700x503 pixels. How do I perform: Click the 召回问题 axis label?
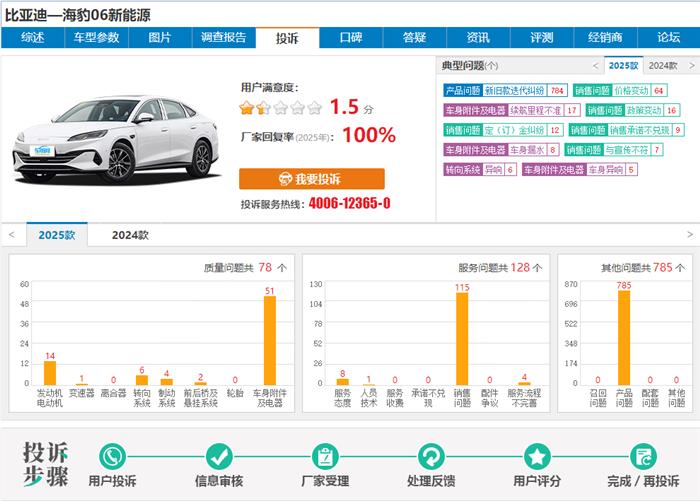[x=598, y=398]
